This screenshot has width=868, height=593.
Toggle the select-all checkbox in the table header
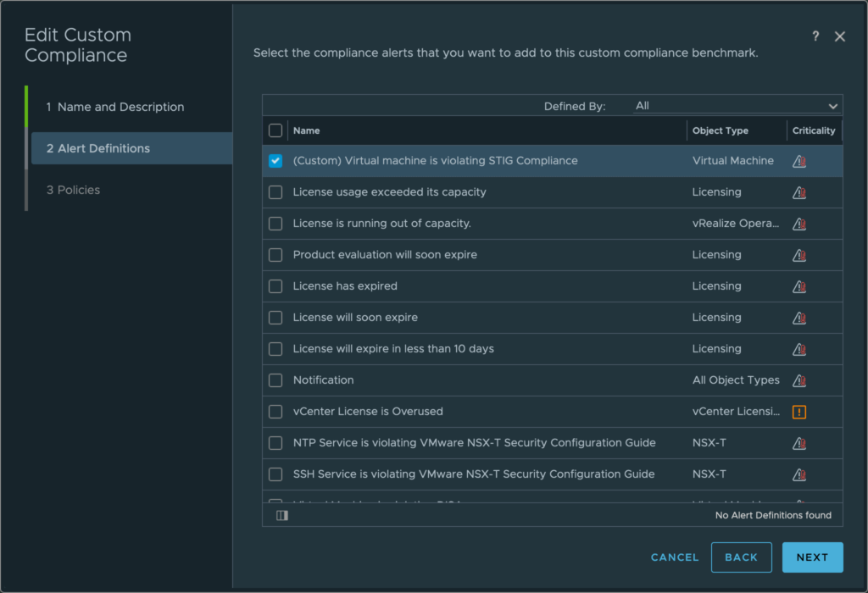pyautogui.click(x=275, y=130)
